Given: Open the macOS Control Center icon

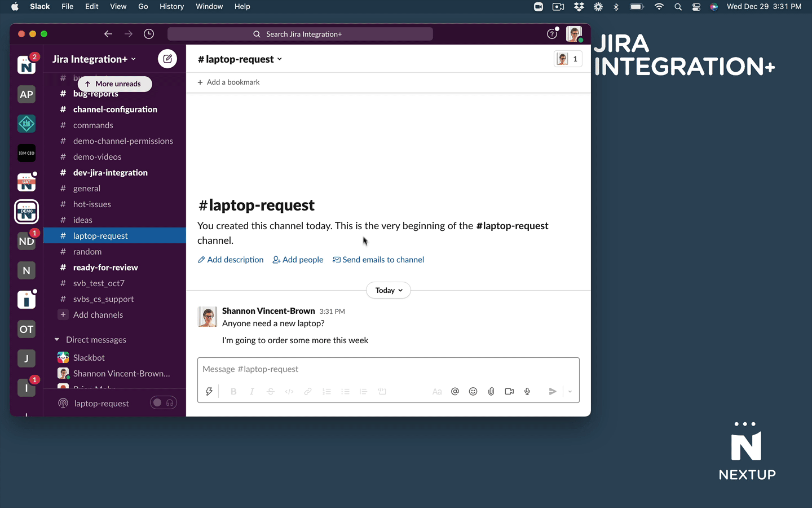Looking at the screenshot, I should click(x=696, y=7).
